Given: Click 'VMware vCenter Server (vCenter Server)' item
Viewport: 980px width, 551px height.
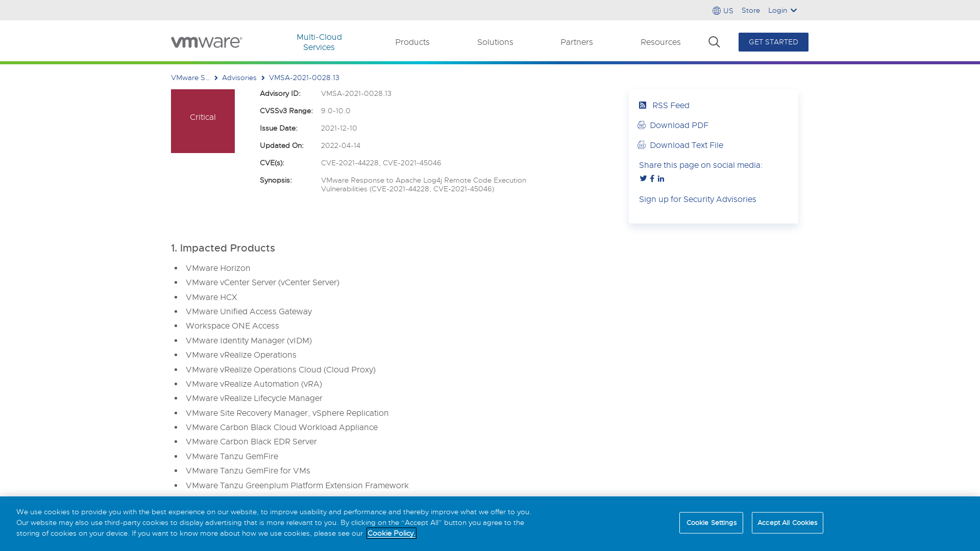Looking at the screenshot, I should click(262, 282).
